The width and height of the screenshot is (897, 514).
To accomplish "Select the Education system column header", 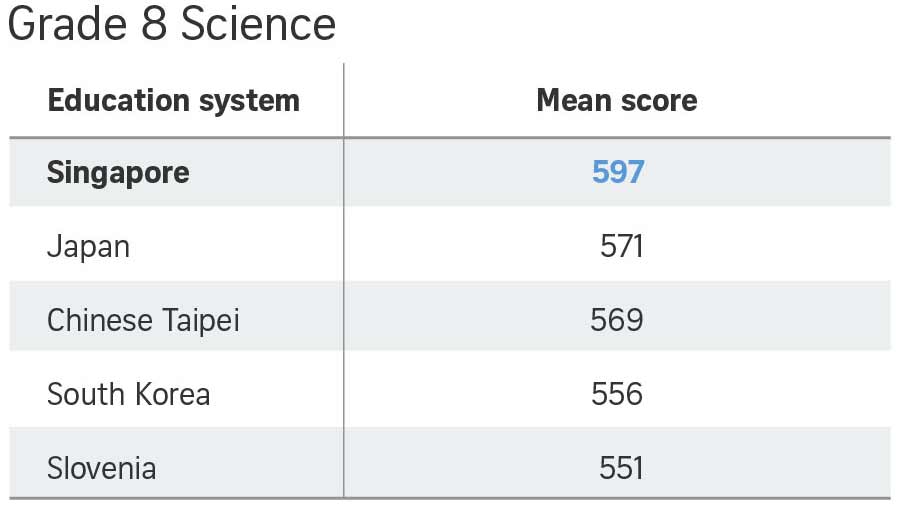I will [x=173, y=101].
